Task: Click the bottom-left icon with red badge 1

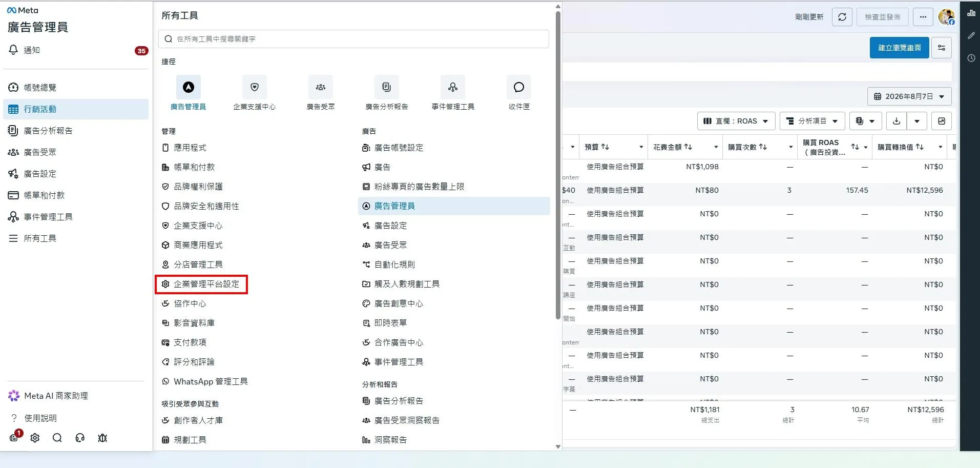Action: coord(14,437)
